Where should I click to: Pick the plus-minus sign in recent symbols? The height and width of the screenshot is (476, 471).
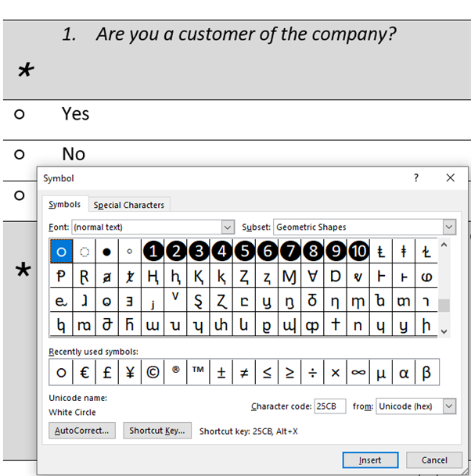(221, 372)
